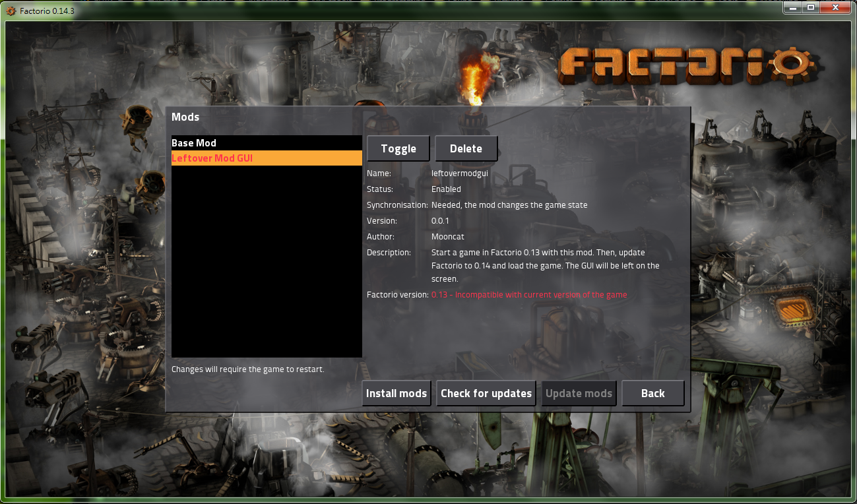This screenshot has width=857, height=504.
Task: Select Base Mod in the mod list
Action: (x=267, y=142)
